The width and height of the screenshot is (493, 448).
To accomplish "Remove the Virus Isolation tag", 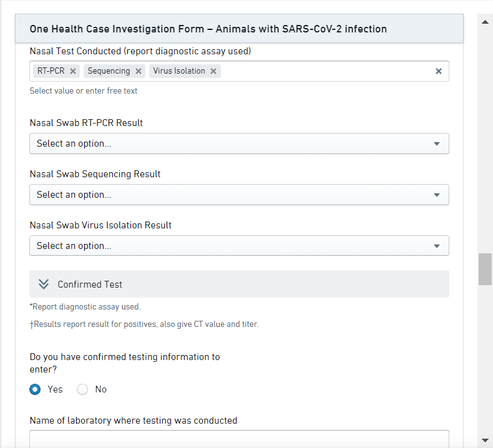I will point(213,71).
